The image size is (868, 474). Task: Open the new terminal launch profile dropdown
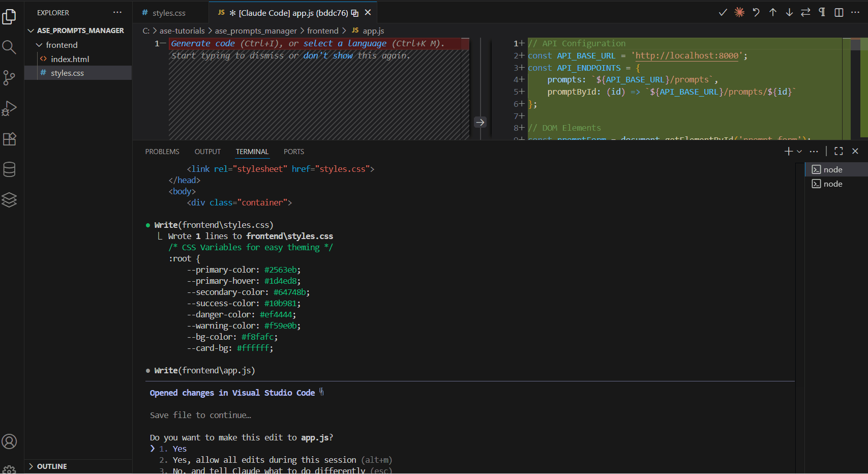(x=799, y=152)
